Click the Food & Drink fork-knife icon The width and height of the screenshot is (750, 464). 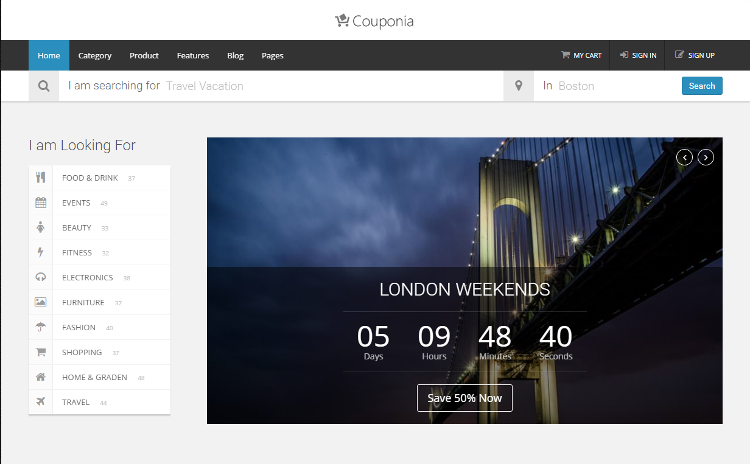(41, 177)
